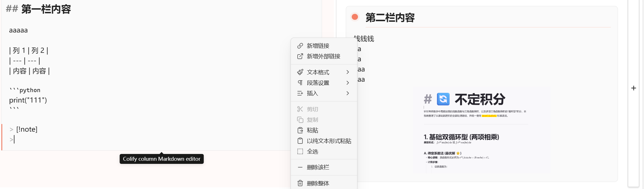This screenshot has height=189, width=644.
Task: Choose 全选 from the context menu
Action: 324,151
